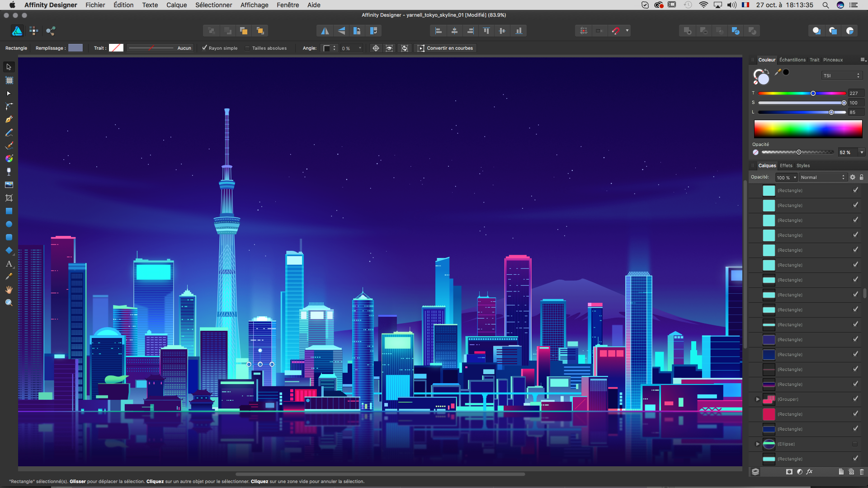
Task: Toggle Rayon simple checkbox
Action: pyautogui.click(x=204, y=48)
